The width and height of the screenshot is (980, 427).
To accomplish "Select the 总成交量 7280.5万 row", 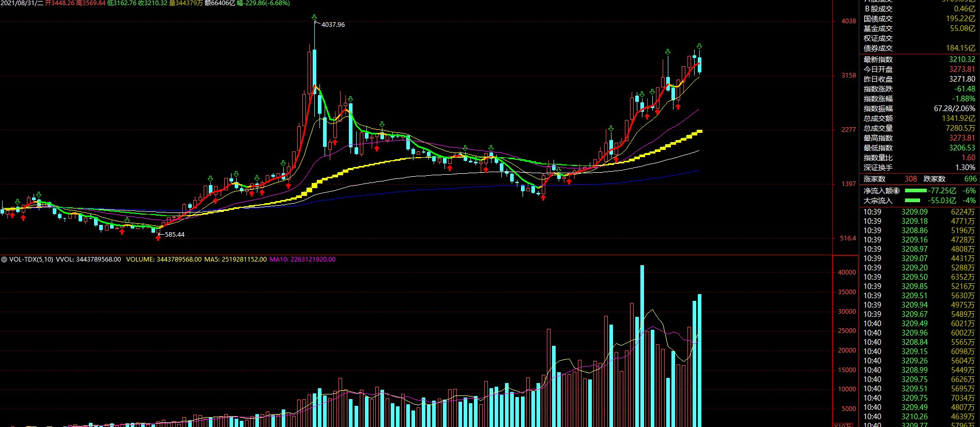I will pos(920,128).
